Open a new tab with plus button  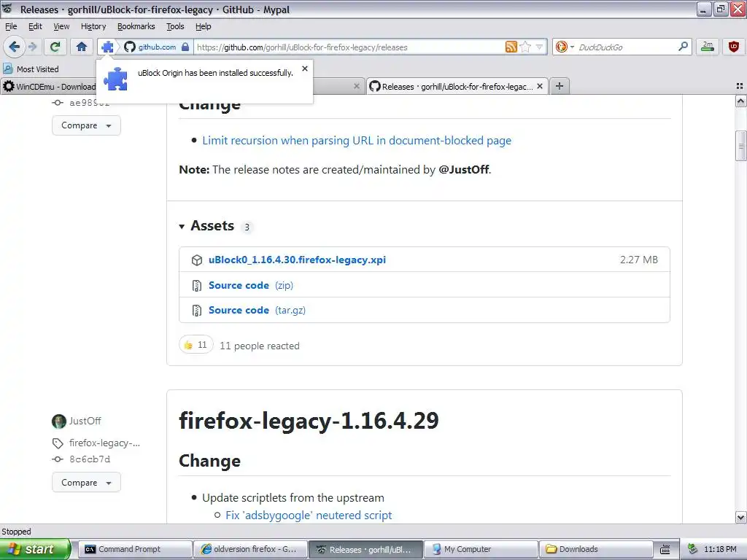click(560, 86)
